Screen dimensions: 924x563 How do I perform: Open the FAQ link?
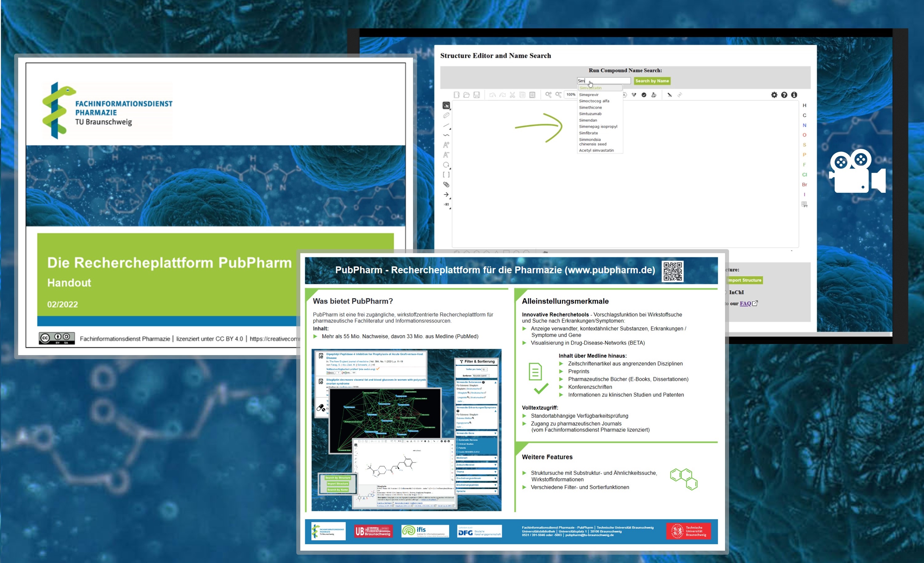coord(745,303)
